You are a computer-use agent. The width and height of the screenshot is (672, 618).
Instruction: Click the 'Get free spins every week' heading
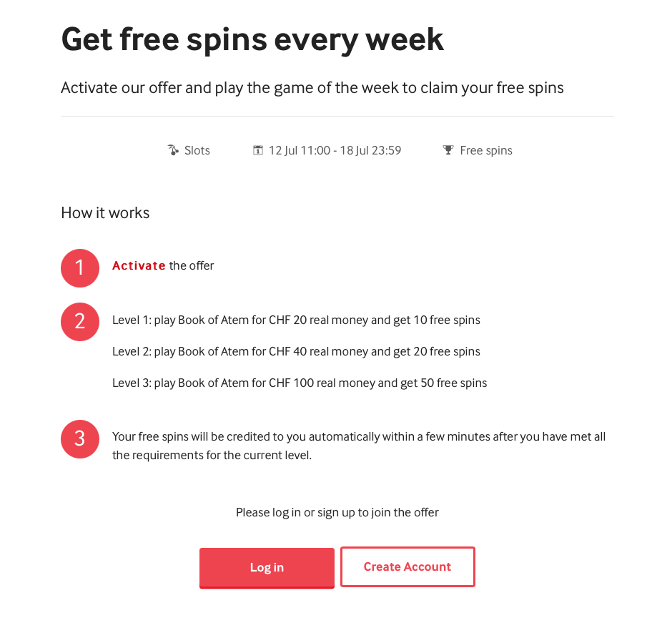click(x=252, y=39)
